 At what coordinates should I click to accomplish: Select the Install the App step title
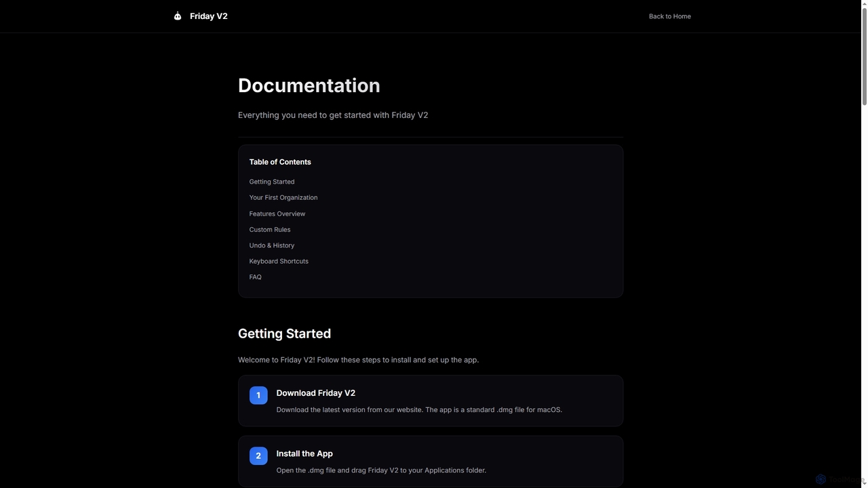(304, 453)
